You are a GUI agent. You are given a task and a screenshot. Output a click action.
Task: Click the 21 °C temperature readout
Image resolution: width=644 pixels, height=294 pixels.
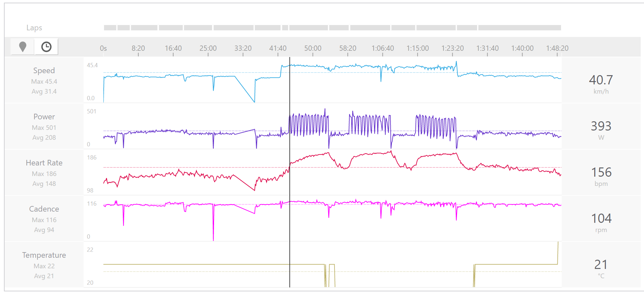601,265
